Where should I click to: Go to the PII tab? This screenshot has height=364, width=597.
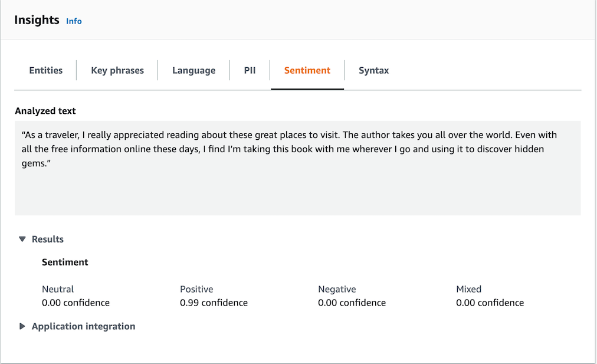coord(250,71)
